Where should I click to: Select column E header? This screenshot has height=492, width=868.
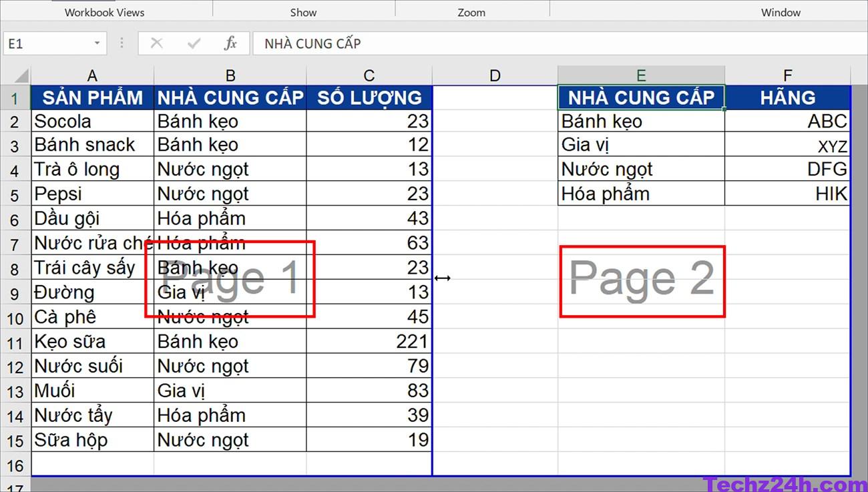click(641, 75)
